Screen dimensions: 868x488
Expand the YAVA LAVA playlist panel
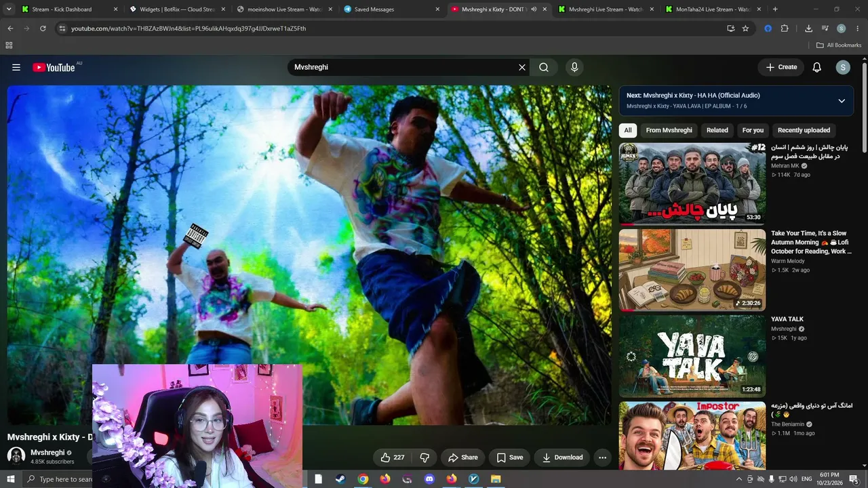(x=842, y=101)
